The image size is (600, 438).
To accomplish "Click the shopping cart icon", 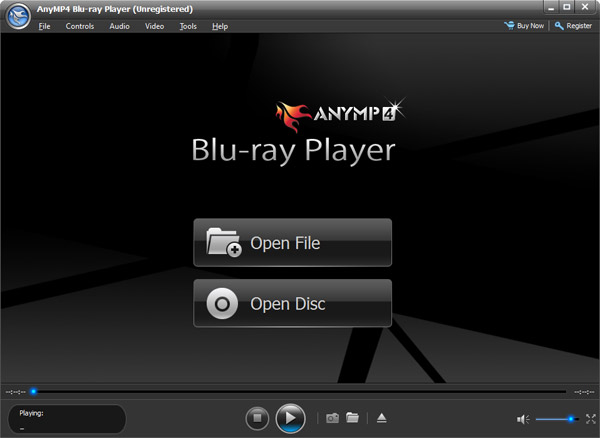I will pos(509,26).
